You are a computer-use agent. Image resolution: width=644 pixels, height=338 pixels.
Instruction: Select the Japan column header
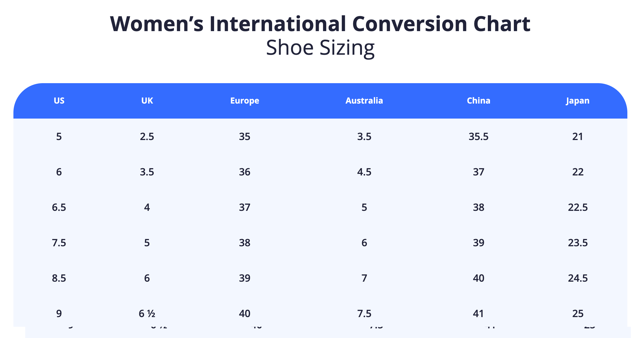tap(578, 101)
